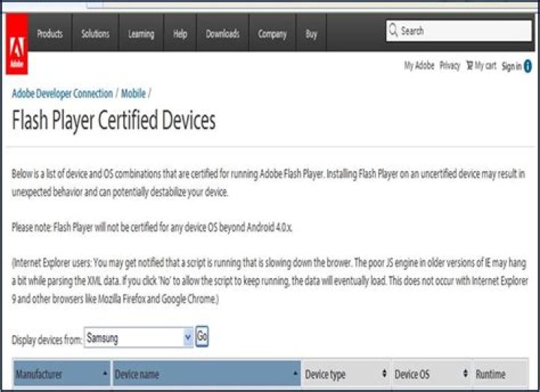Click the search magnifier icon
This screenshot has height=392, width=540.
pyautogui.click(x=393, y=30)
